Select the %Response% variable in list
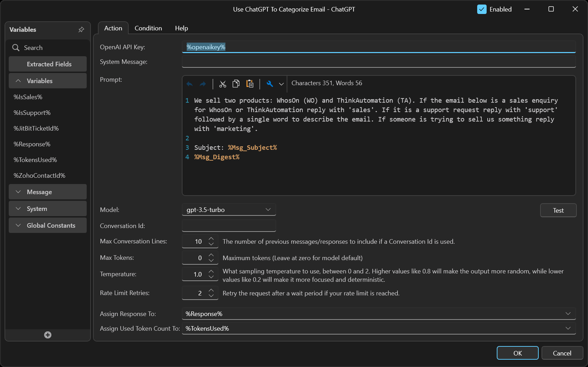Viewport: 588px width, 367px height. [32, 144]
